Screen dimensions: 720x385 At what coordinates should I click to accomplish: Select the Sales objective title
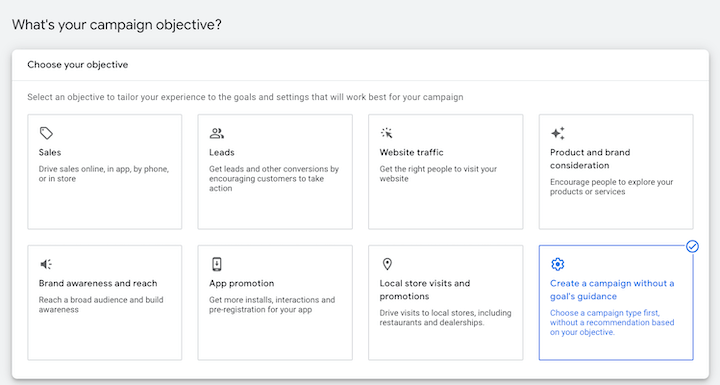point(50,152)
